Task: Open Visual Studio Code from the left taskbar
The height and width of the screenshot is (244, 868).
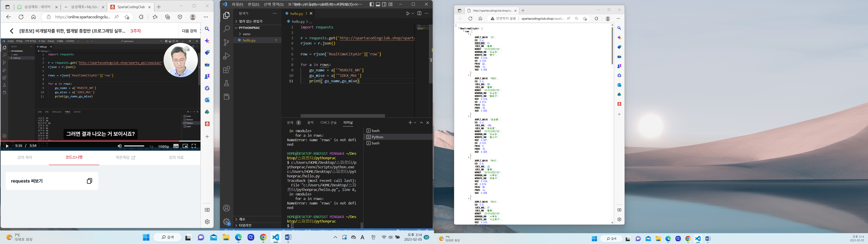Action: pos(276,237)
